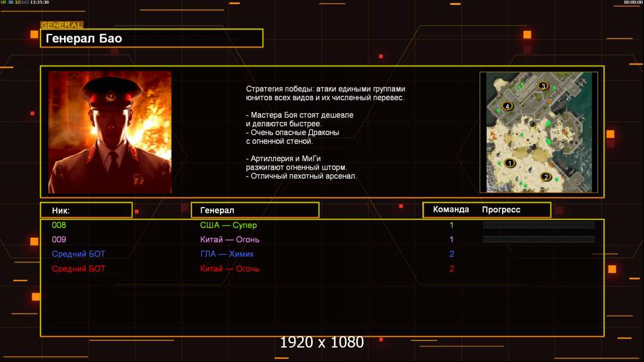Click the 'Прогресс' column header
Viewport: 644px width, 362px height.
coord(501,209)
